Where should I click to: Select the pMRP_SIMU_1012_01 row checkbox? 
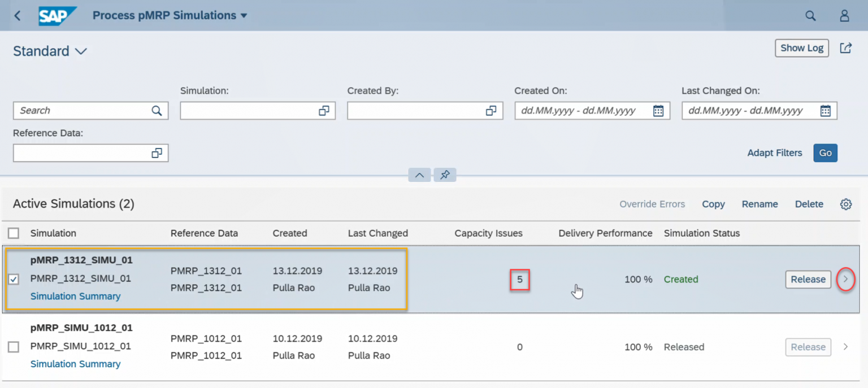pos(13,347)
